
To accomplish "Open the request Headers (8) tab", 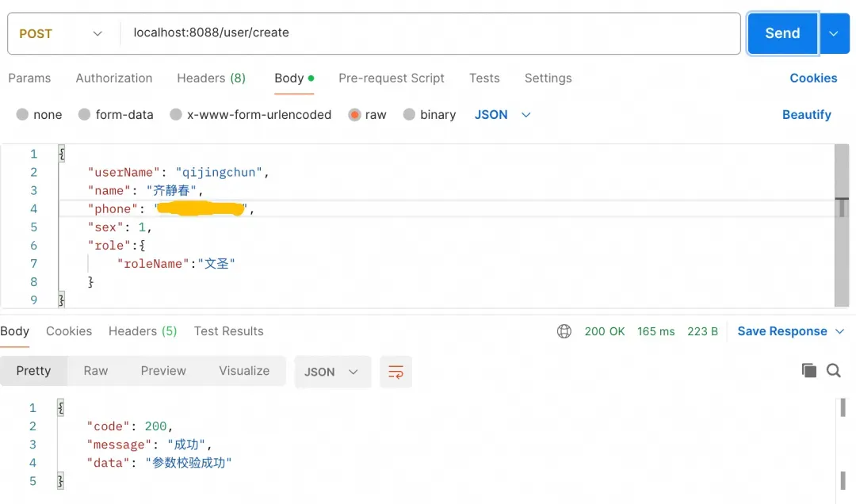I will coord(212,78).
